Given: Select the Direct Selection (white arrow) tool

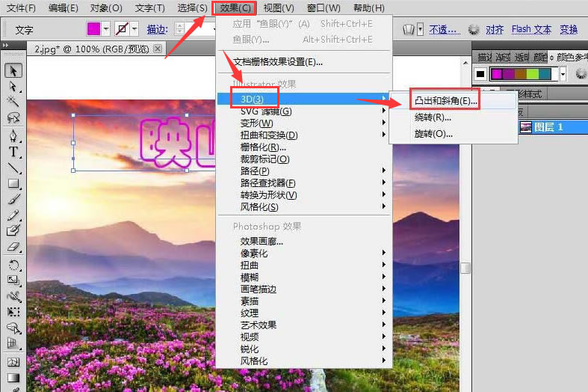Looking at the screenshot, I should [x=13, y=87].
